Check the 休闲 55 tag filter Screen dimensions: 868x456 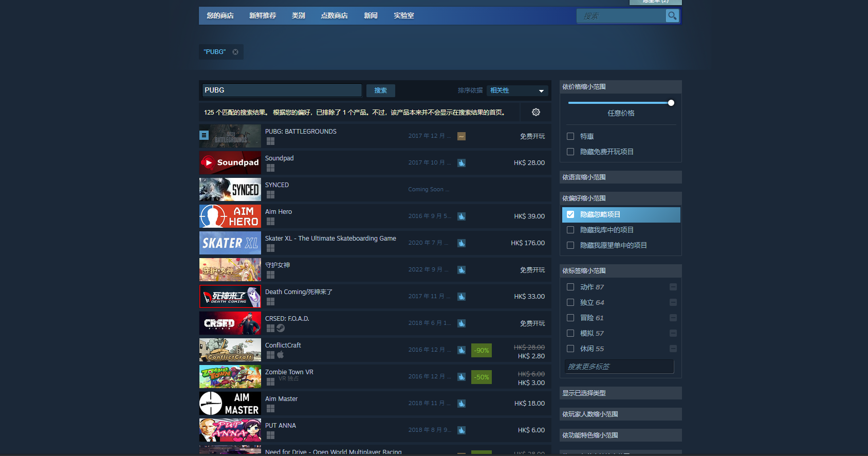tap(570, 349)
